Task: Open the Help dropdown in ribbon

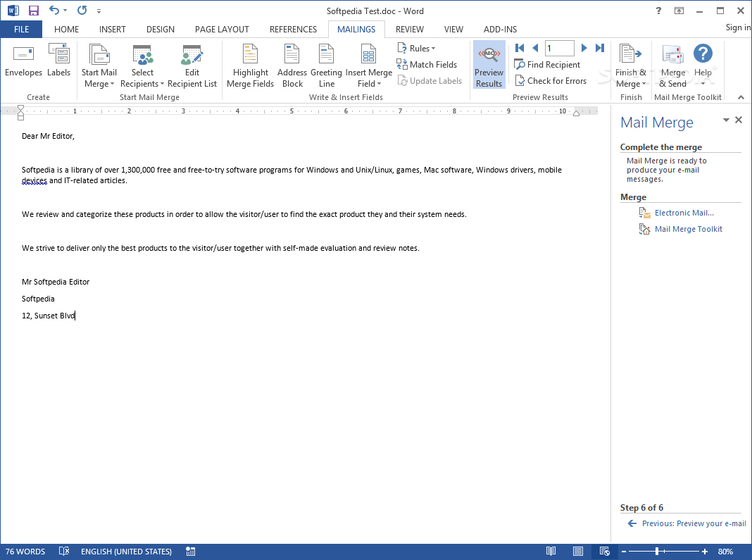Action: click(x=703, y=66)
